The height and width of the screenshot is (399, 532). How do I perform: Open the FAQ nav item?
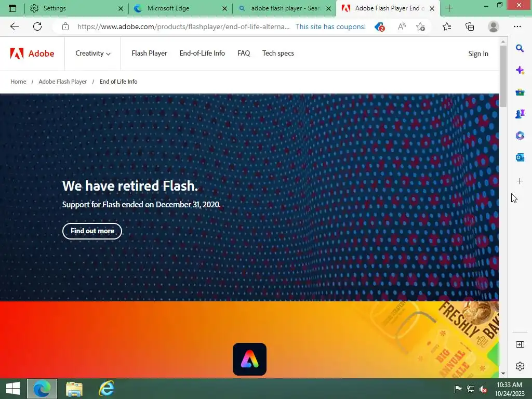(244, 54)
